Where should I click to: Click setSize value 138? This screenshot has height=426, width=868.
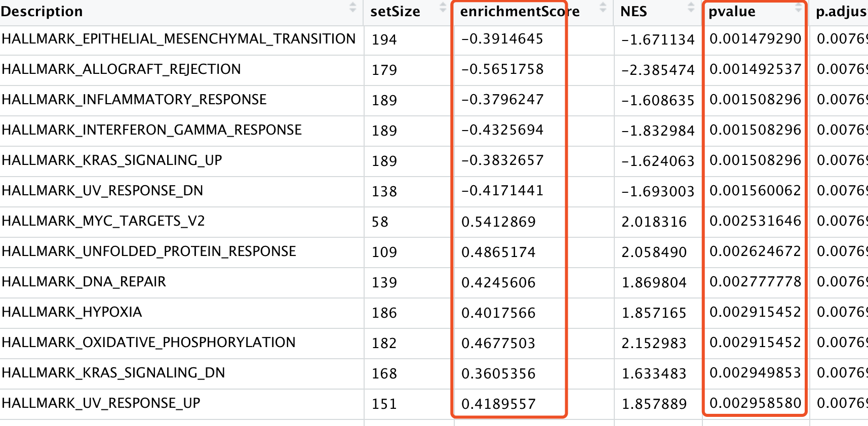(384, 191)
